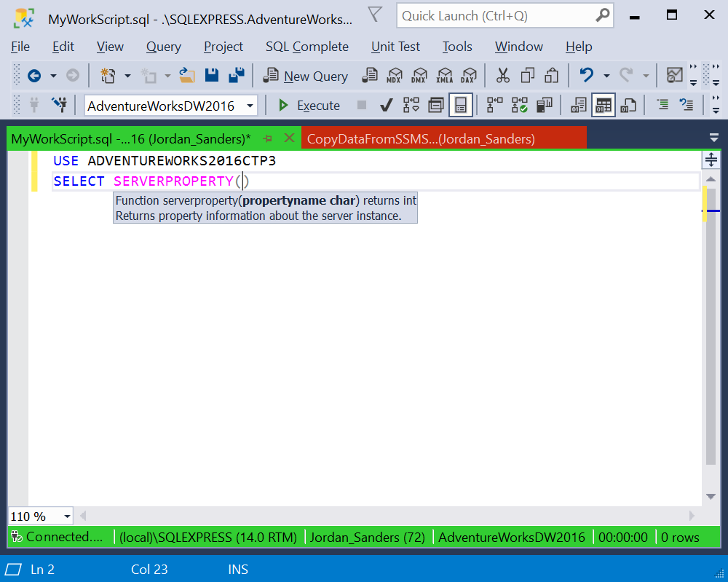
Task: Click the New Query button
Action: click(306, 76)
